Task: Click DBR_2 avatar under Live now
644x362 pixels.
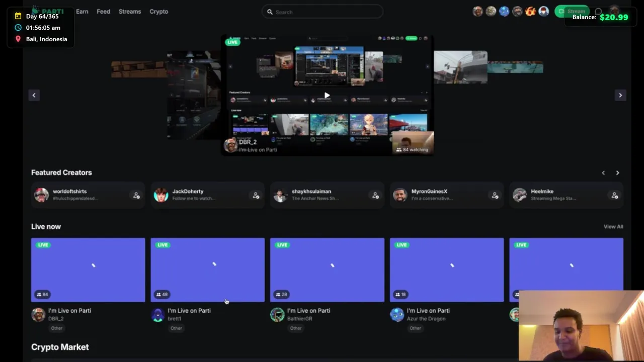Action: [x=38, y=315]
